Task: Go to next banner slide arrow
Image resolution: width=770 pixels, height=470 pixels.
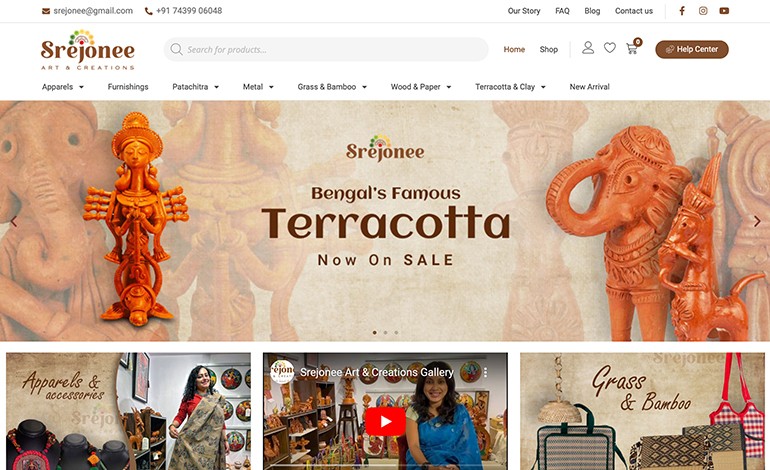Action: (x=757, y=221)
